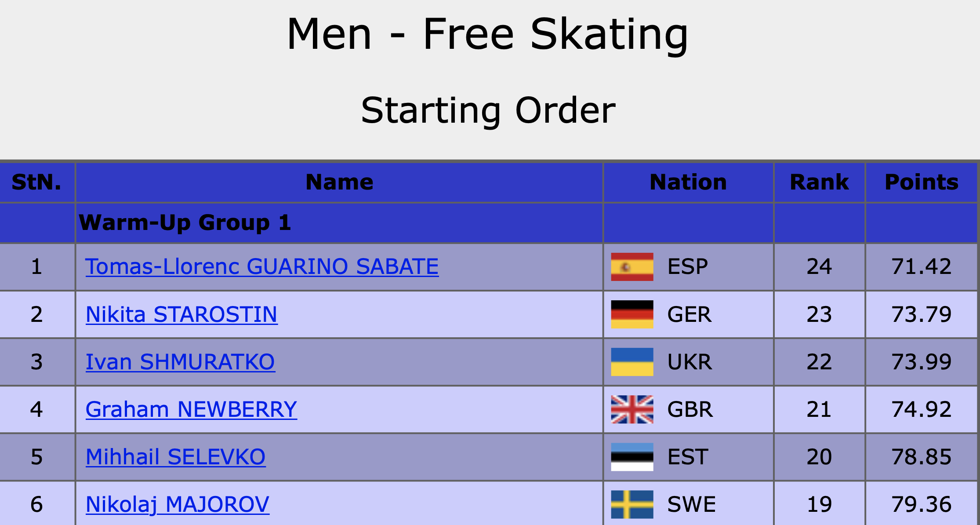Viewport: 980px width, 525px height.
Task: Click the 71.42 points cell
Action: [922, 267]
